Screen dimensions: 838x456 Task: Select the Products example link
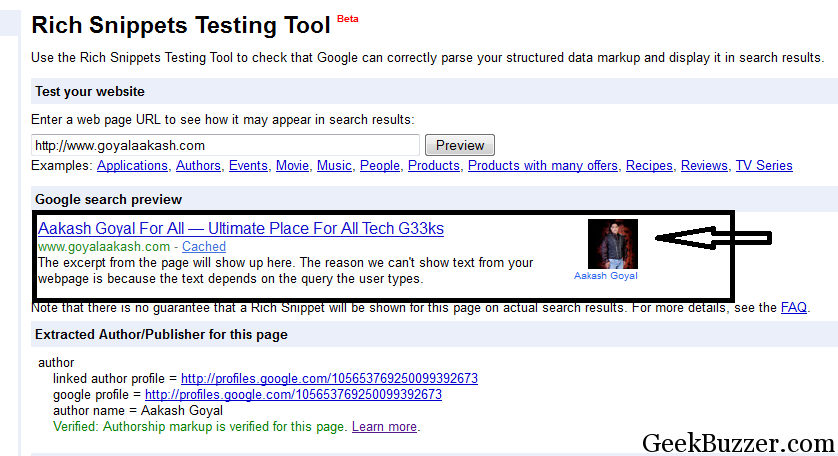pos(434,166)
